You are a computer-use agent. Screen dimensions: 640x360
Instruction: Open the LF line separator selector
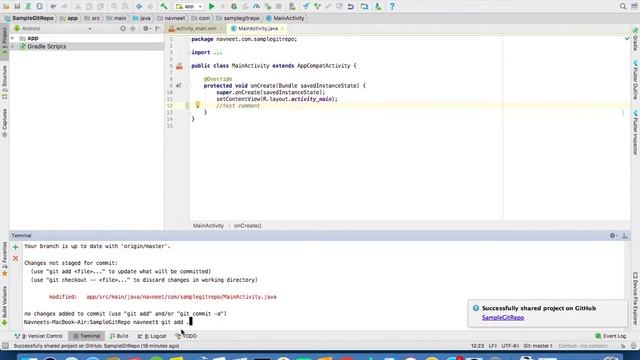coord(493,346)
